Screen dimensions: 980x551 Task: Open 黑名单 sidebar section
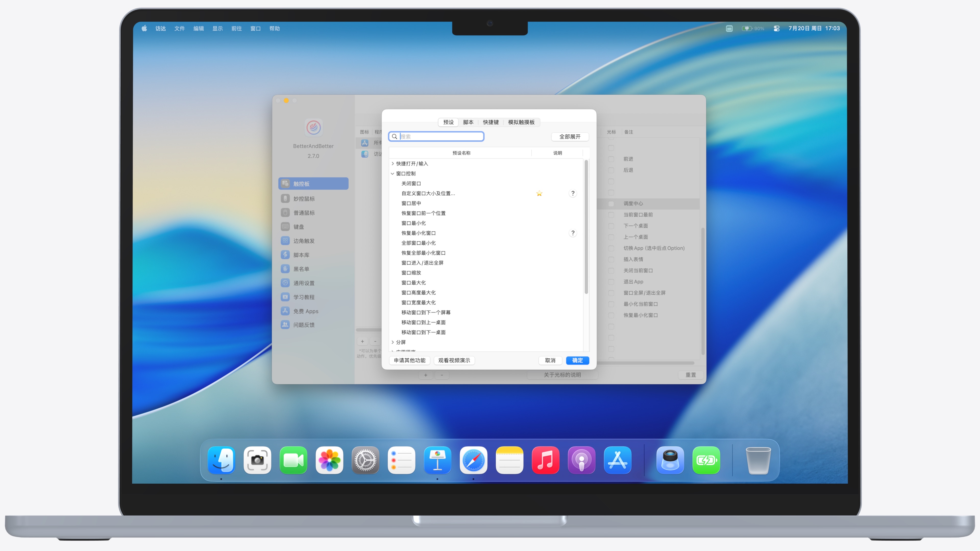301,269
